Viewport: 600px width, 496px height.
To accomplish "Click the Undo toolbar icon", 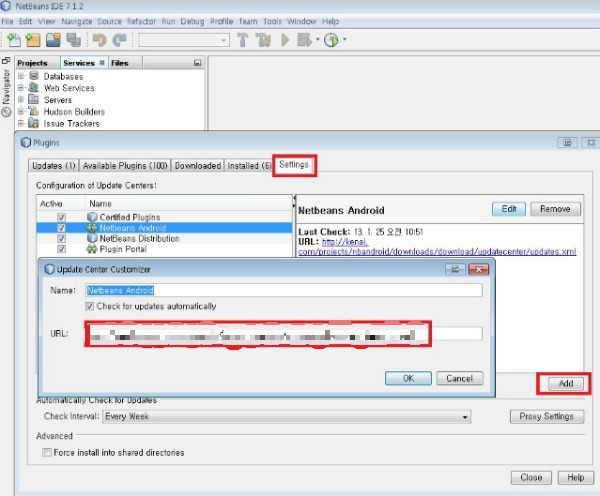I will [x=99, y=40].
